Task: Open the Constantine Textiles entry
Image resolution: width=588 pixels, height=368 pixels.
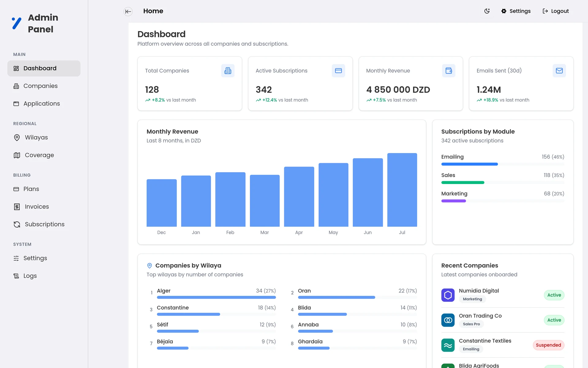Action: tap(503, 345)
